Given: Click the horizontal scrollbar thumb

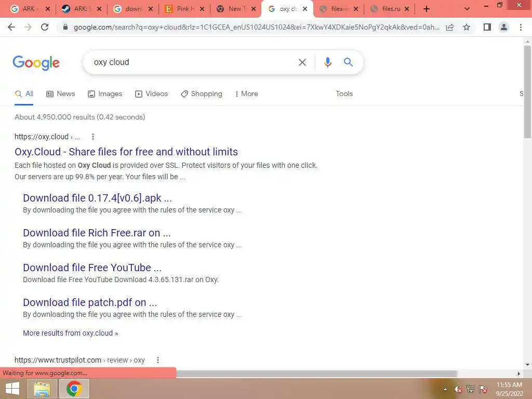Looking at the screenshot, I should [316, 374].
